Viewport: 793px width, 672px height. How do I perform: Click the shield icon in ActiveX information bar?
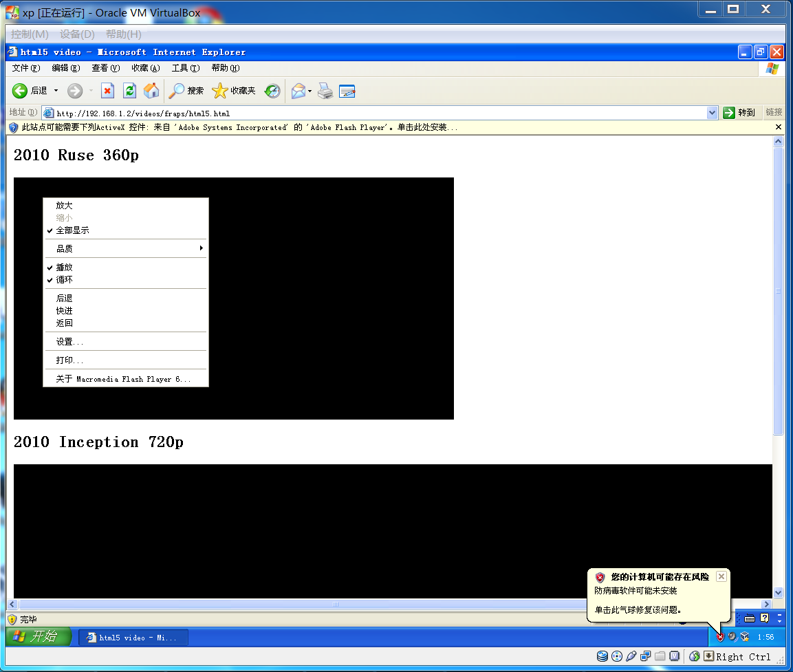14,127
